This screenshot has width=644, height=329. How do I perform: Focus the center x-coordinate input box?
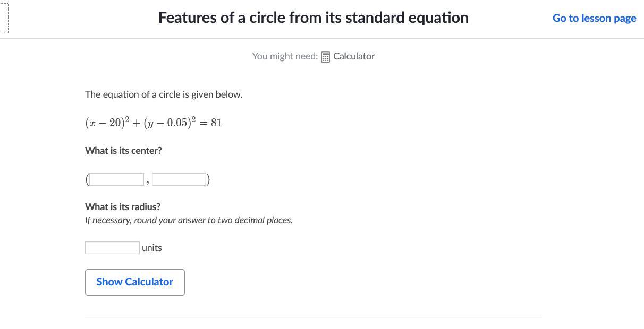coord(117,179)
